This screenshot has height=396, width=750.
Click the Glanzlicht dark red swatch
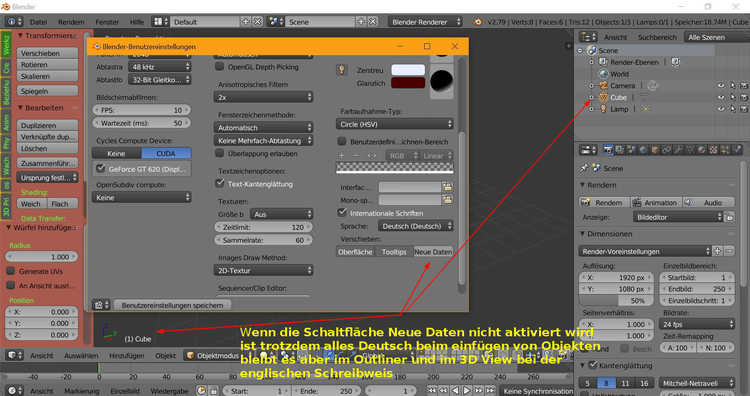408,83
